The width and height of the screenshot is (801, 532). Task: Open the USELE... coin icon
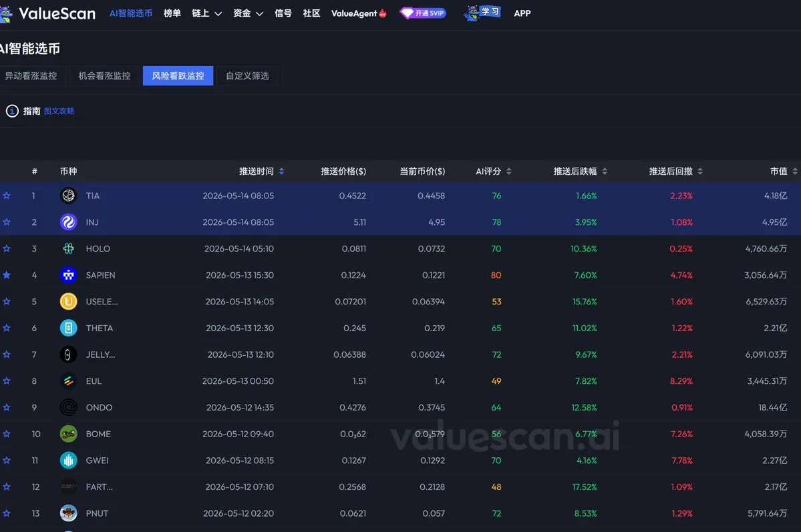(68, 302)
